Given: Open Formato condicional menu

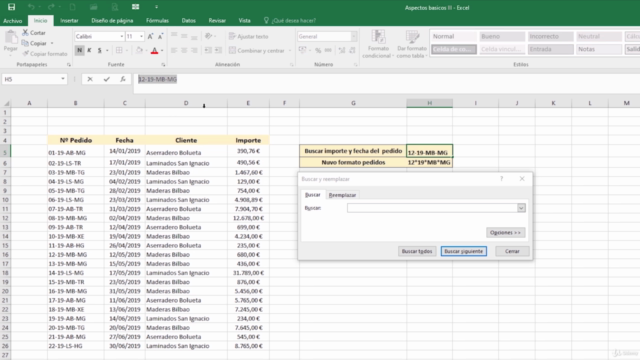Looking at the screenshot, I should click(378, 44).
